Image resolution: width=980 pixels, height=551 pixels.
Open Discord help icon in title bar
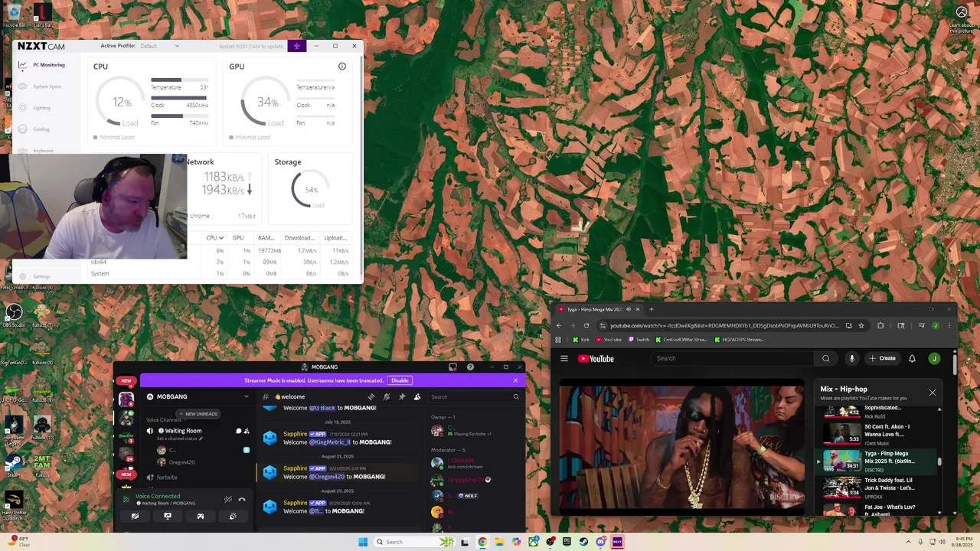pos(470,367)
